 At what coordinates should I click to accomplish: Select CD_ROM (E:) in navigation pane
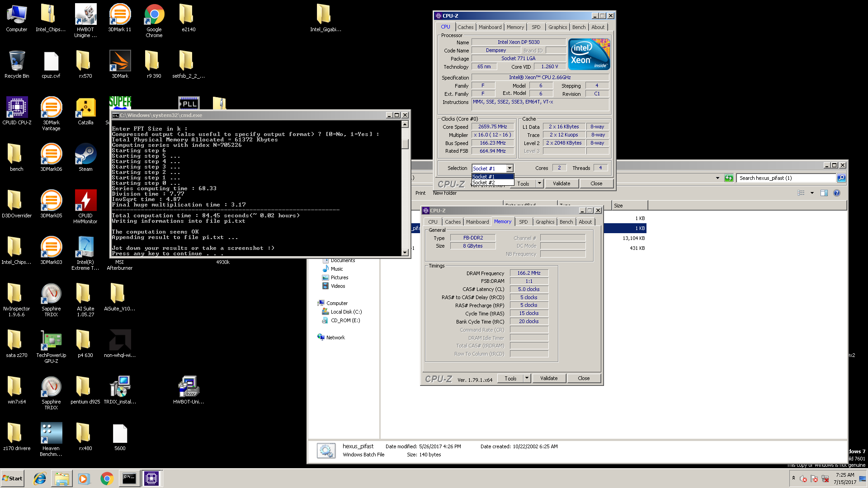pos(341,320)
